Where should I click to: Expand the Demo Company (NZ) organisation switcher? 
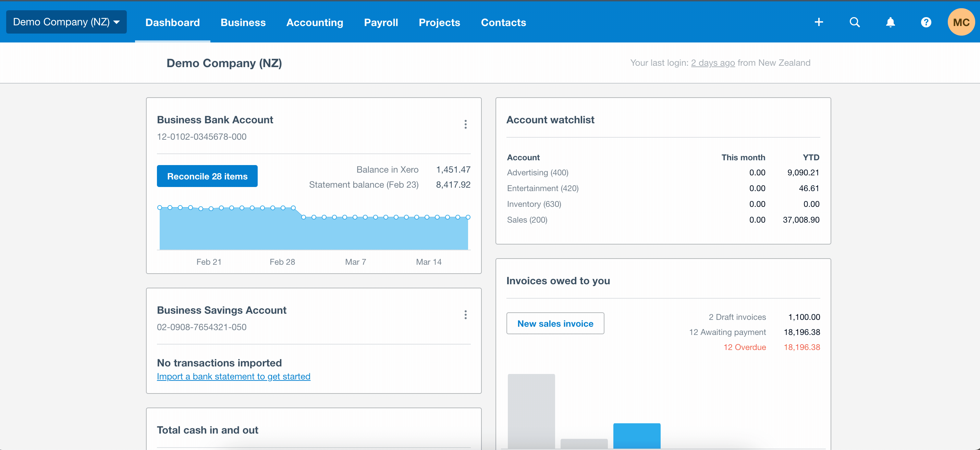click(x=66, y=22)
